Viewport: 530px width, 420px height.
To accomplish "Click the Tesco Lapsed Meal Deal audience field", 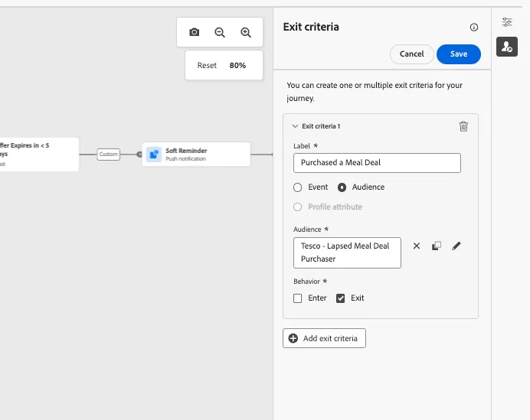I will (347, 253).
